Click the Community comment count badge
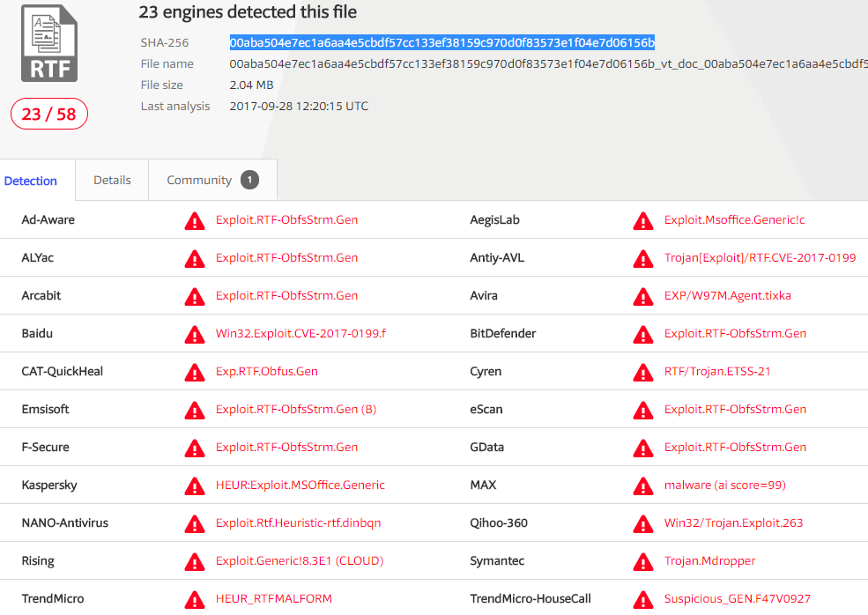Screen dimensions: 868x615 click(x=250, y=180)
